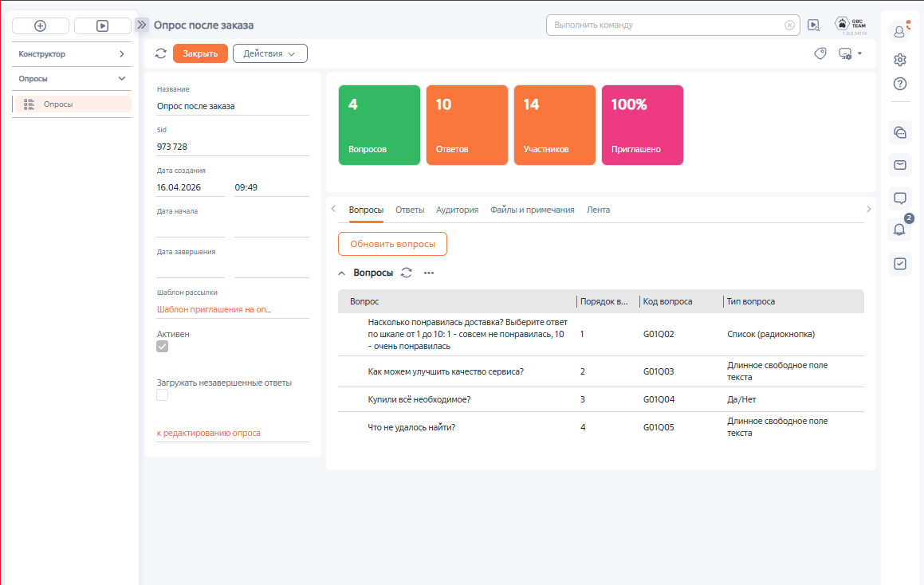The image size is (924, 585).
Task: Click the play icon button in sidebar
Action: tap(103, 26)
